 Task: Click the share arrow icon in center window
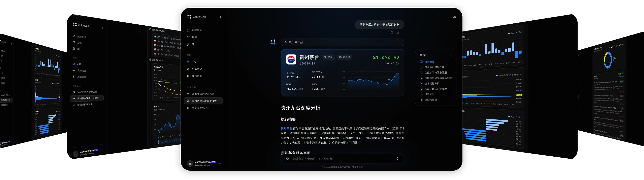(x=454, y=17)
